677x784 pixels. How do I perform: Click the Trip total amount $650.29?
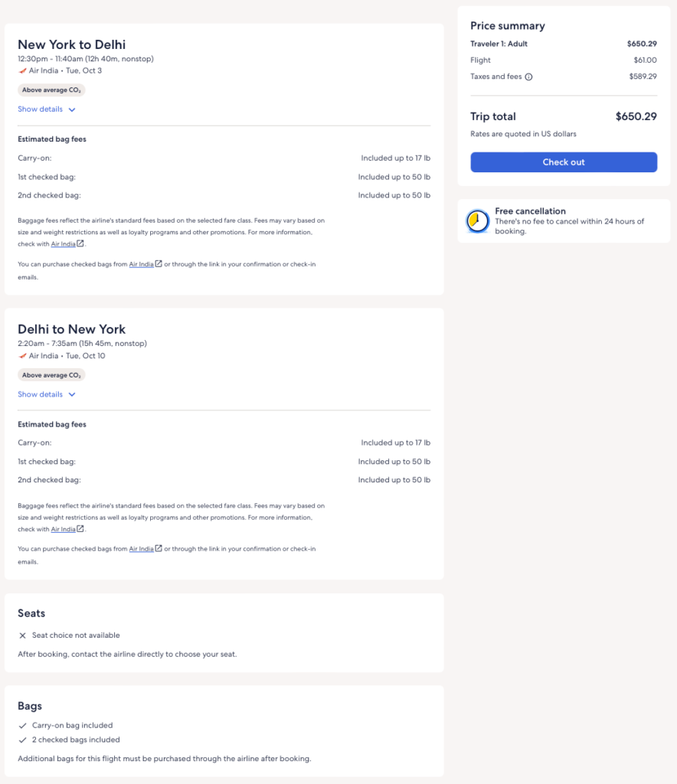coord(636,117)
